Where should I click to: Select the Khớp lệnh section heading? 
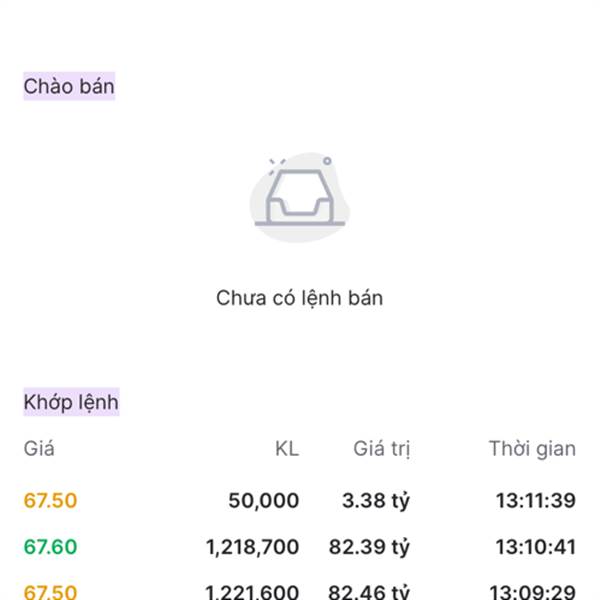71,402
